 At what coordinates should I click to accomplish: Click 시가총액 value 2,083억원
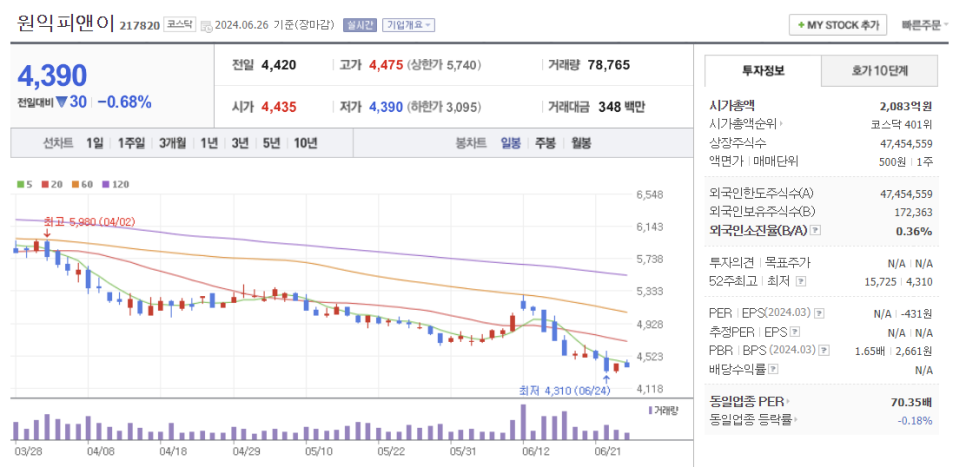[x=905, y=106]
